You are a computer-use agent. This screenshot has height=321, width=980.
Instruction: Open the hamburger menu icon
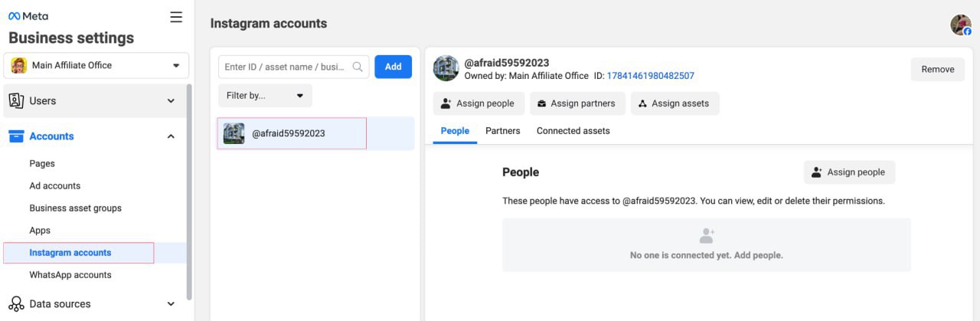[x=176, y=17]
